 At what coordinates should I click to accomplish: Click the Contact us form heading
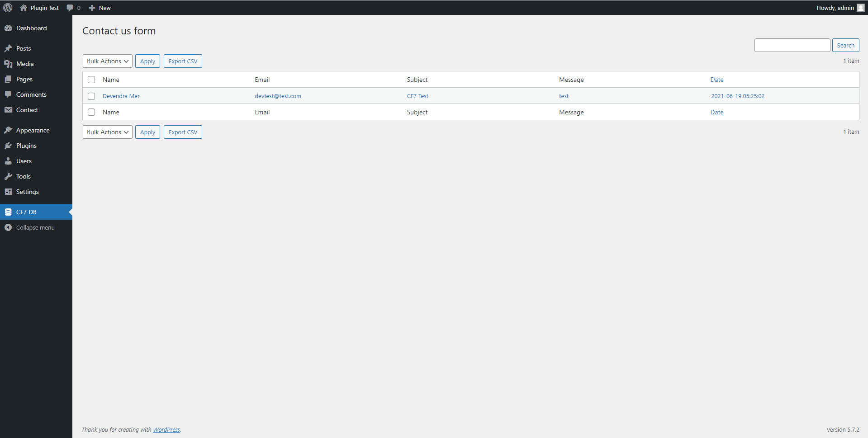click(119, 31)
